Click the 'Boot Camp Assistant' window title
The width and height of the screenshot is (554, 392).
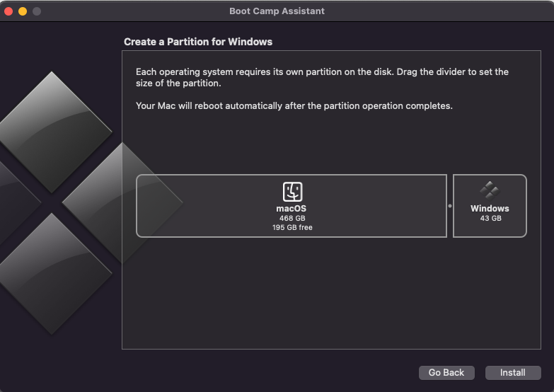(277, 11)
